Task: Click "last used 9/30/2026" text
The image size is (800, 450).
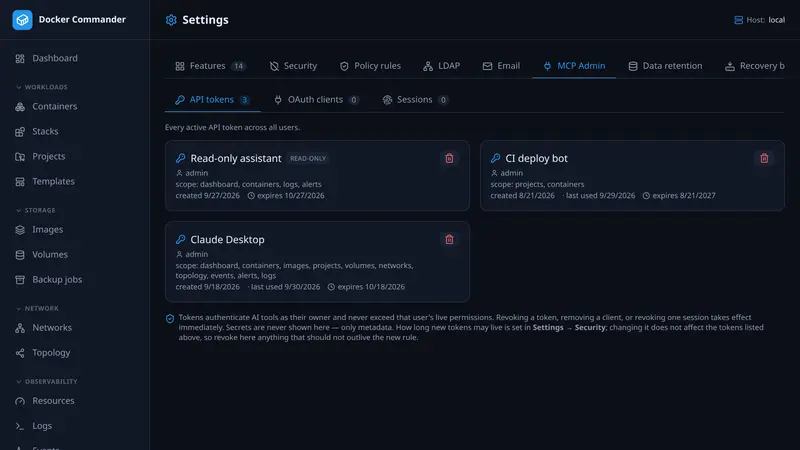Action: [x=285, y=287]
